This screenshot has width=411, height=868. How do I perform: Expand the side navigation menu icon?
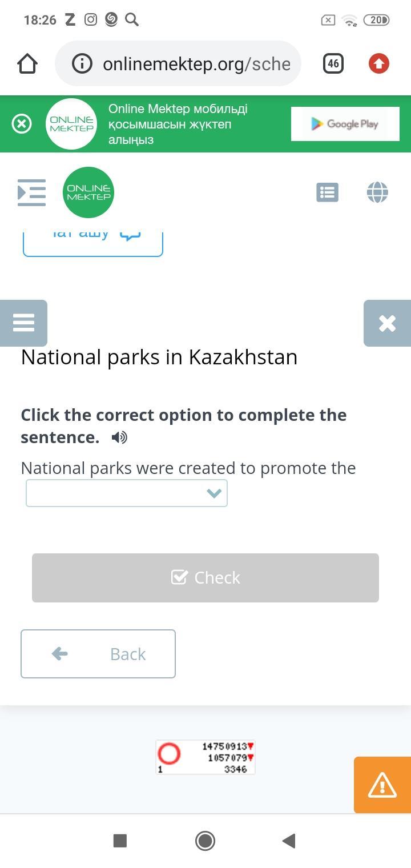pyautogui.click(x=31, y=192)
